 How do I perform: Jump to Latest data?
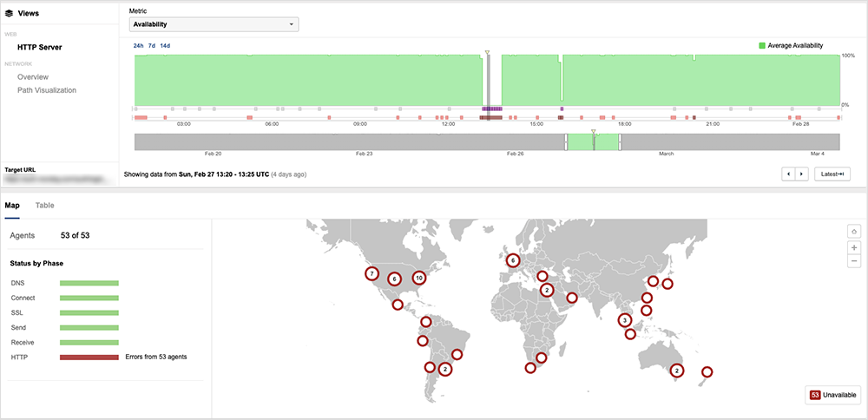[832, 174]
